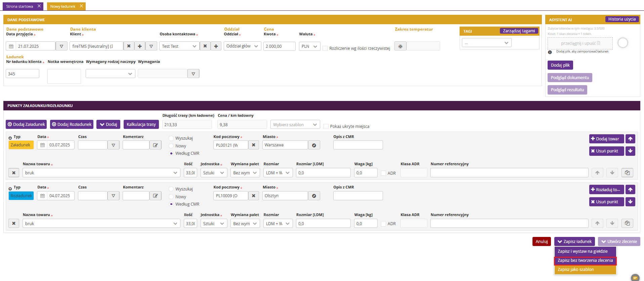This screenshot has height=281, width=644.
Task: Copy goods row icon in Rozładunek section
Action: (627, 223)
